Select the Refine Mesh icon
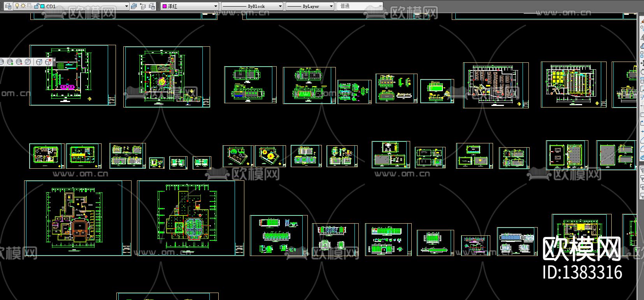 28,62
